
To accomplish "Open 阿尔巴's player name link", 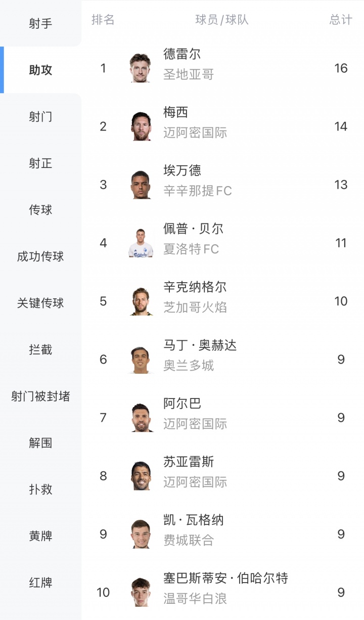I will point(182,404).
